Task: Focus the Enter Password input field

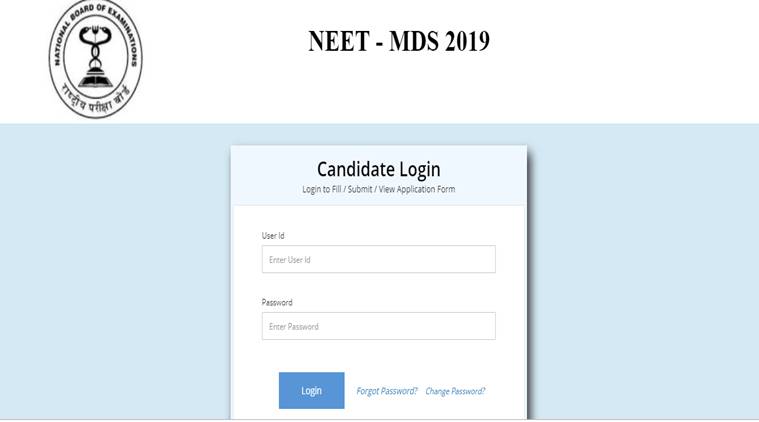Action: pos(379,326)
